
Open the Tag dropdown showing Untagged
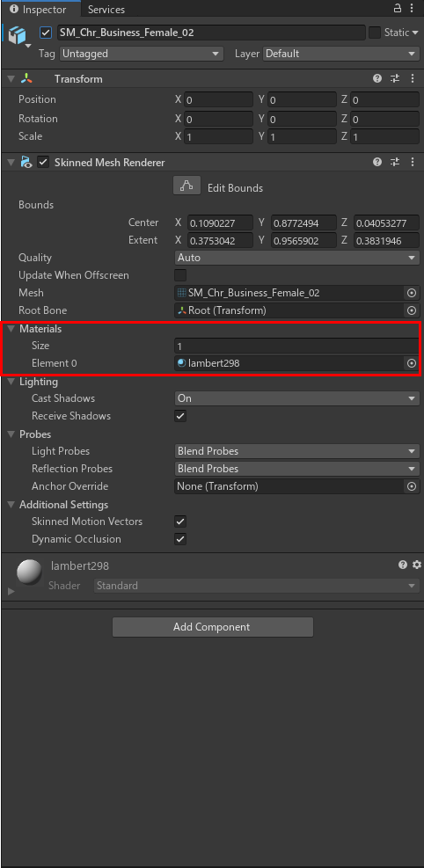pos(141,54)
